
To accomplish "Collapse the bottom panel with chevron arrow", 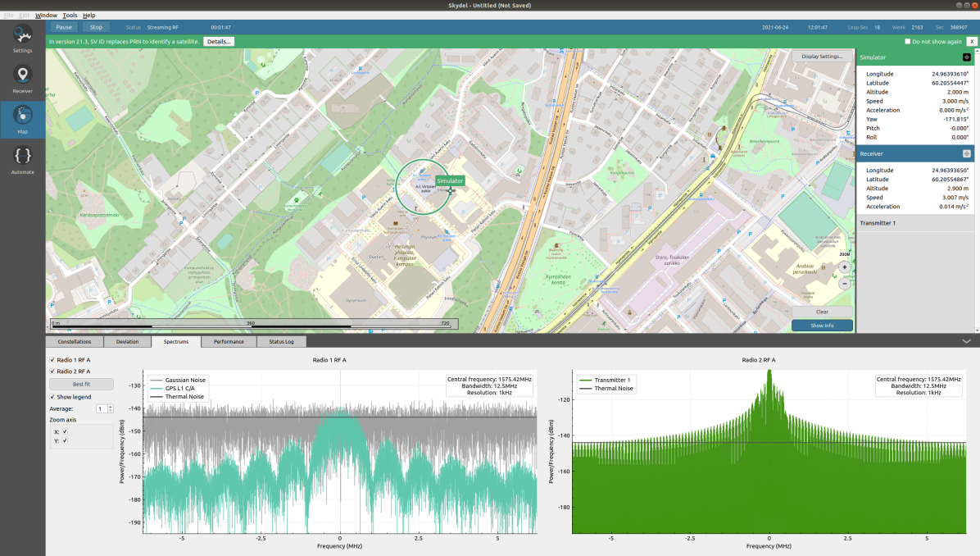I will coord(966,341).
